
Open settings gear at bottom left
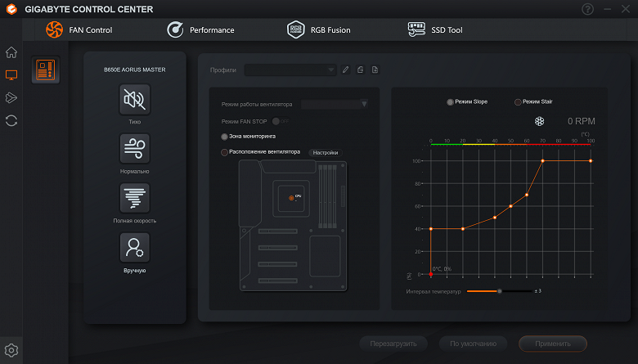coord(11,350)
